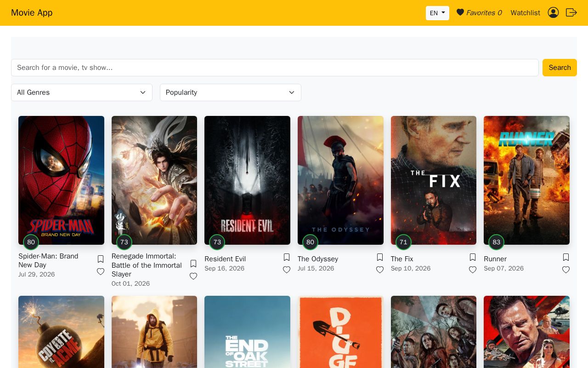Favorite the Runner movie
588x368 pixels.
566,270
